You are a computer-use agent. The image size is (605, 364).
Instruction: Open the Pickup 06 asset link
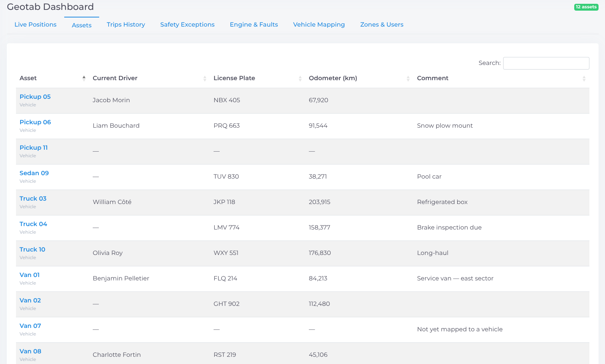[x=35, y=122]
